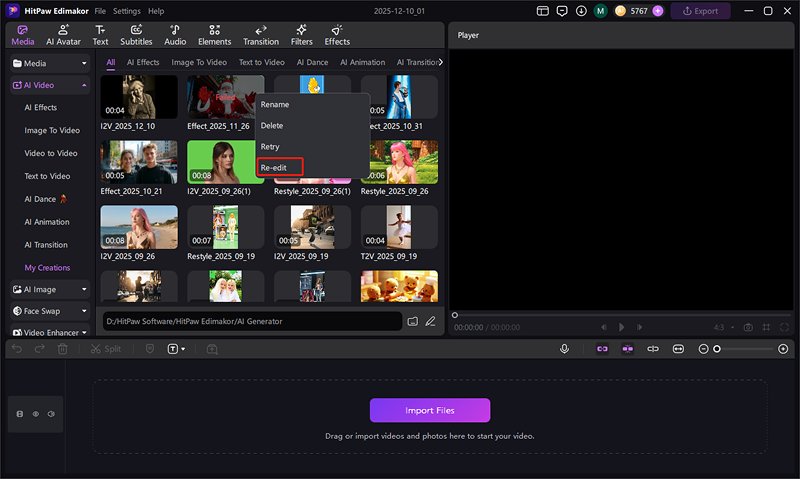The image size is (800, 479).
Task: Open the Transition tool
Action: coord(261,35)
